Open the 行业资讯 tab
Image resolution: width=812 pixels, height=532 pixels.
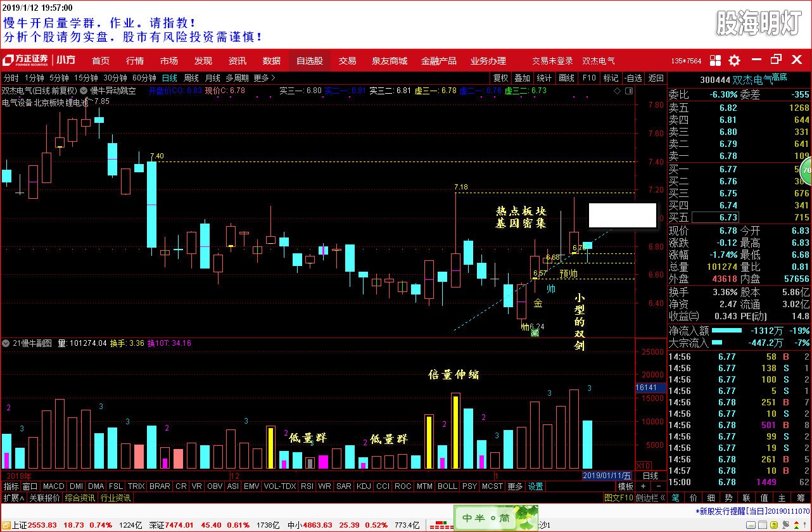115,498
